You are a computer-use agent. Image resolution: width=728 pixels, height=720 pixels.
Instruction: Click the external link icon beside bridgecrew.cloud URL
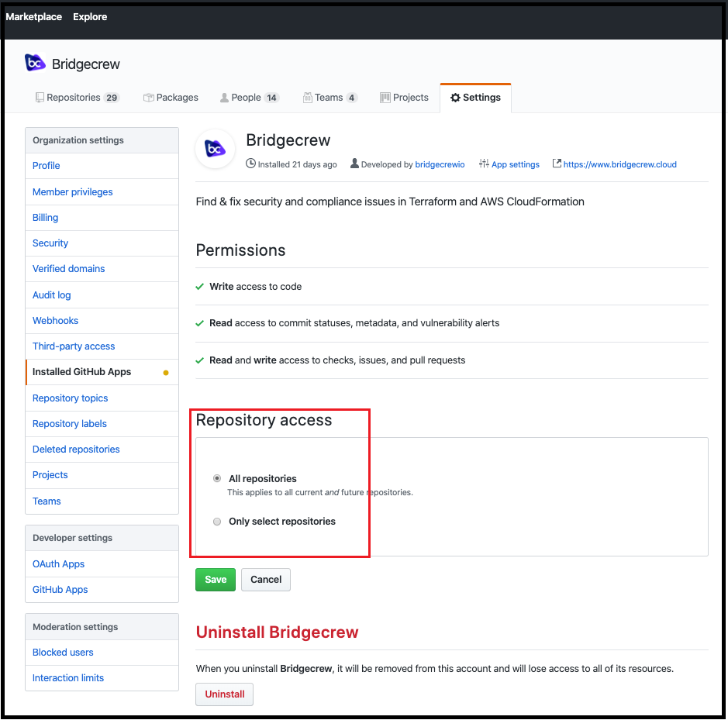[x=557, y=164]
